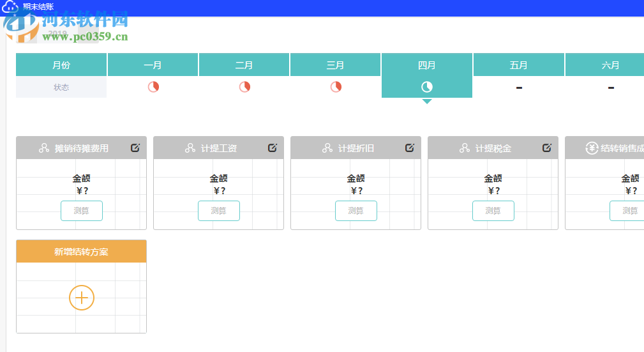
Task: Click the 月份 header cell
Action: pyautogui.click(x=61, y=65)
